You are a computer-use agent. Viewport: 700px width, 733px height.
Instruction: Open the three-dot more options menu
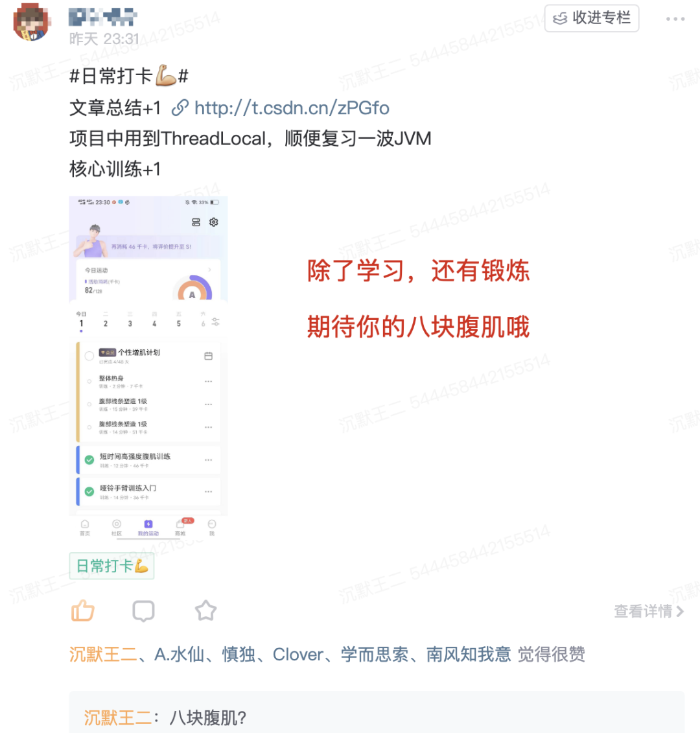pyautogui.click(x=675, y=19)
